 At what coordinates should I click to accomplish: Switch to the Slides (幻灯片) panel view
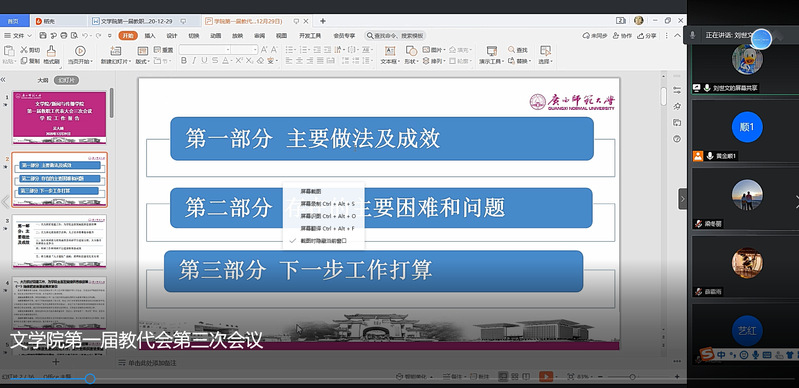point(66,80)
